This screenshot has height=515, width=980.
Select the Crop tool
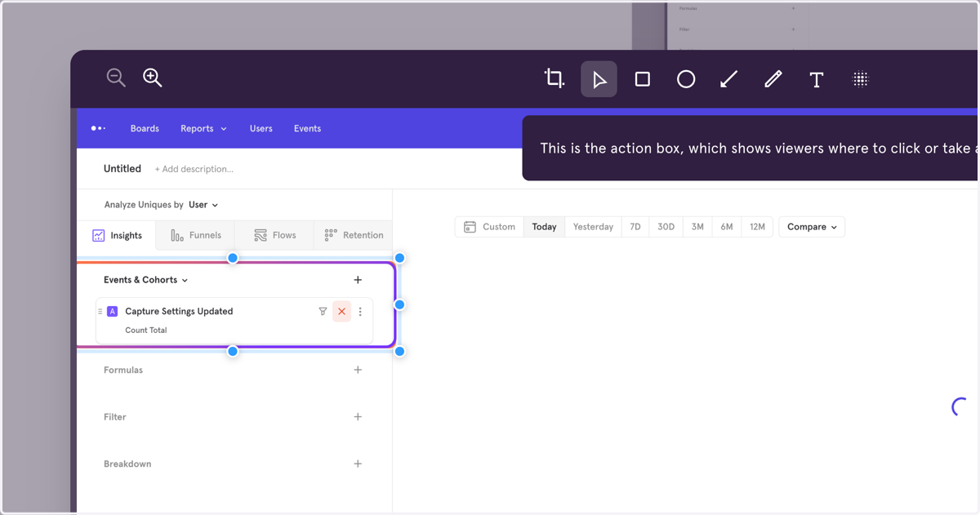[555, 78]
